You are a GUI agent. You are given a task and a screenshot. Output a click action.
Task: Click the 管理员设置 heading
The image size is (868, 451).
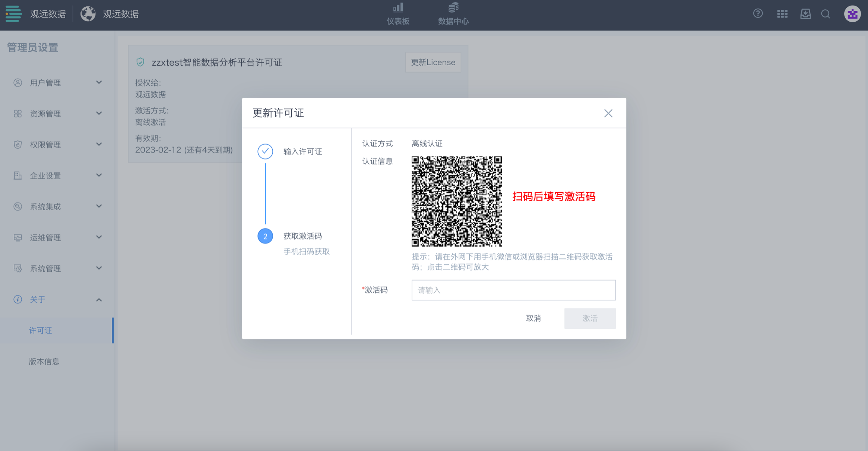coord(33,48)
